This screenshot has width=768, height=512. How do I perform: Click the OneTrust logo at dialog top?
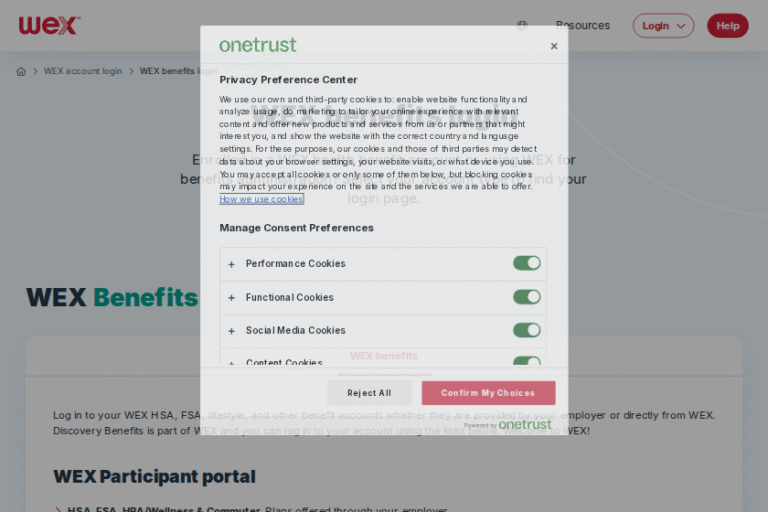pyautogui.click(x=258, y=45)
